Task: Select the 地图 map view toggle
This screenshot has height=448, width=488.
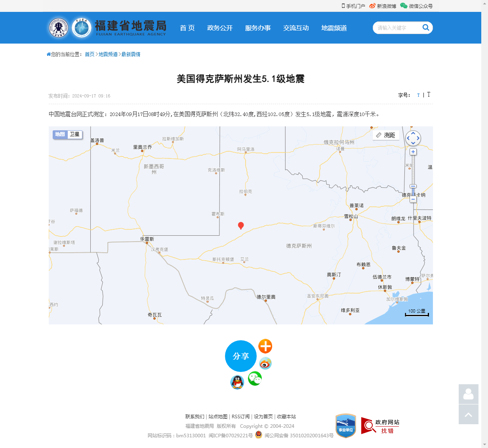Action: tap(60, 134)
